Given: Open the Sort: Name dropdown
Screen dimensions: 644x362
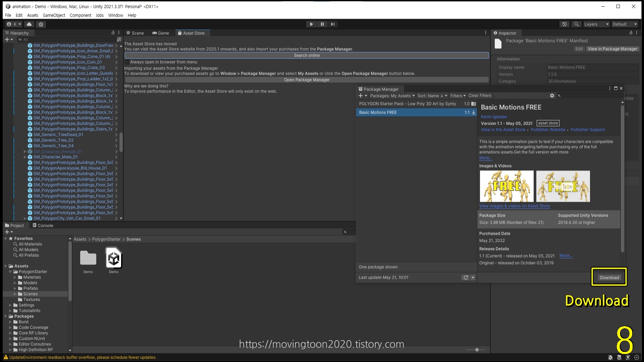Looking at the screenshot, I should pyautogui.click(x=432, y=96).
